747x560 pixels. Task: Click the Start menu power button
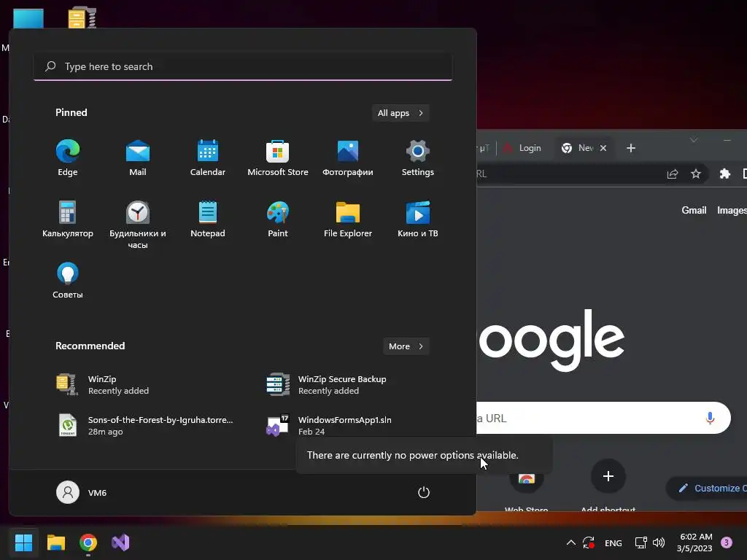[x=424, y=492]
